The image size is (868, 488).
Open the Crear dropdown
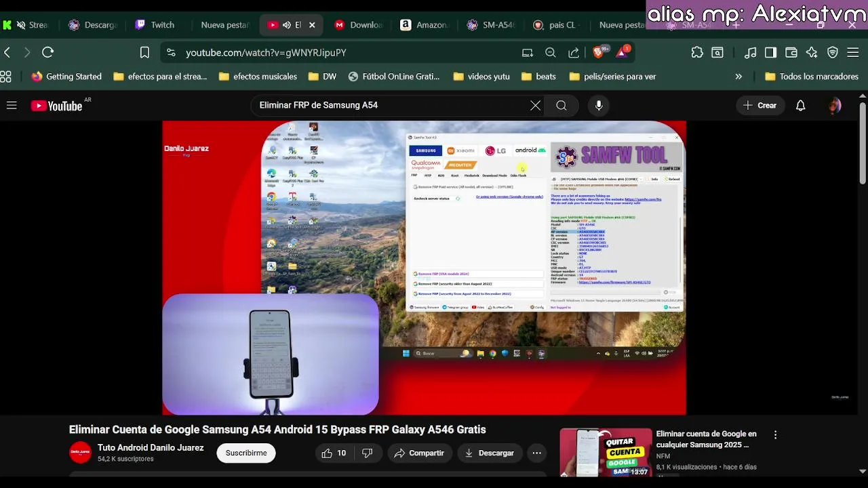[759, 105]
